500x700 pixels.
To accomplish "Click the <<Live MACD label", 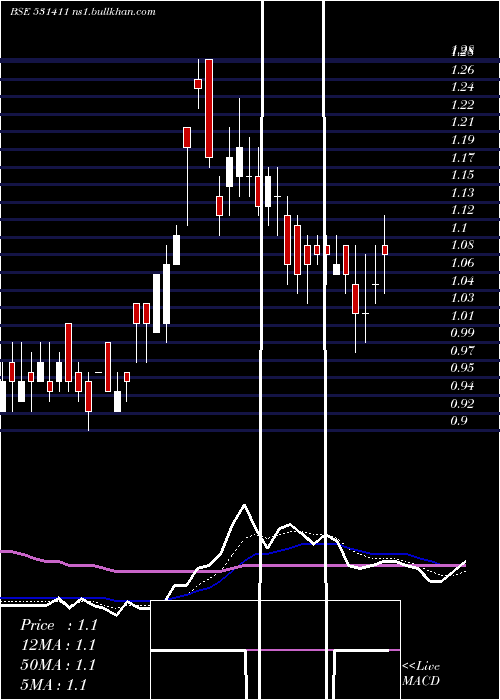I will [x=421, y=673].
